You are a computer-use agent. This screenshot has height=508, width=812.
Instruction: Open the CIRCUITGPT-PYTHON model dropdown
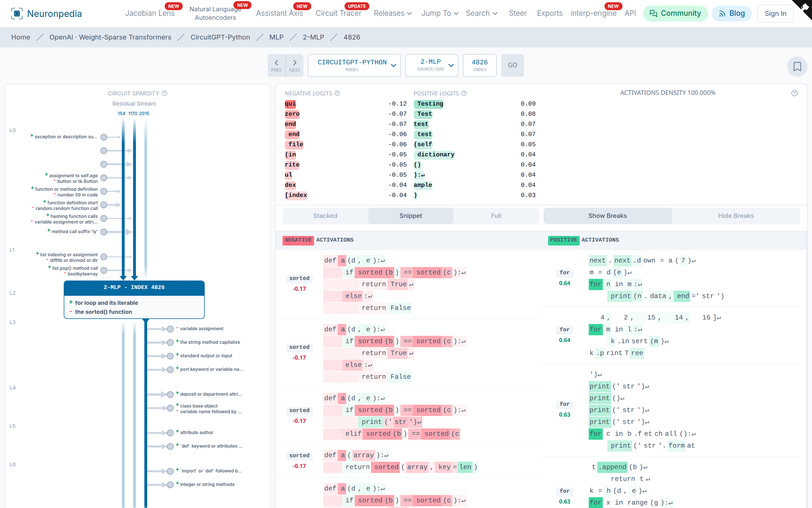pyautogui.click(x=354, y=65)
